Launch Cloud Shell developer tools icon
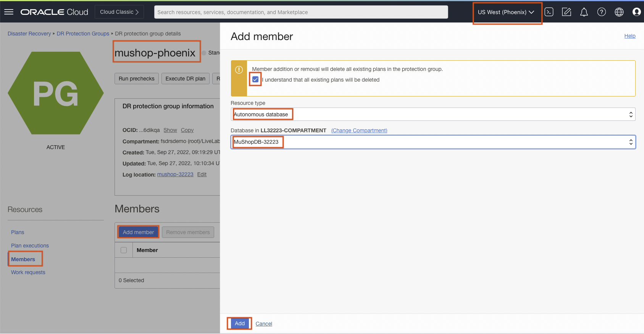This screenshot has height=334, width=644. pos(549,12)
